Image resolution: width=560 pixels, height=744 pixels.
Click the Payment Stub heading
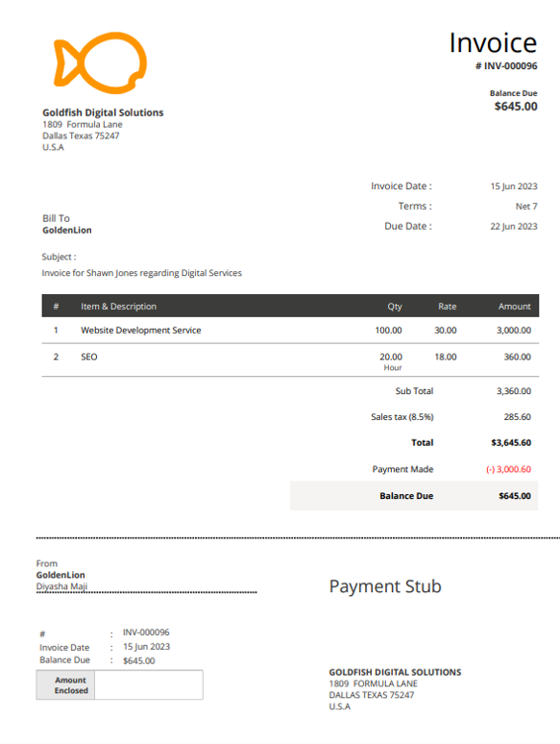tap(385, 586)
